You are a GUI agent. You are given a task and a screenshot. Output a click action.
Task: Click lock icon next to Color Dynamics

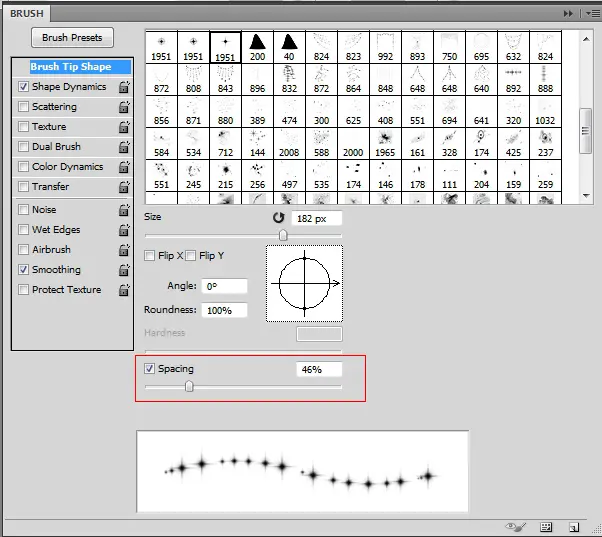pos(124,167)
